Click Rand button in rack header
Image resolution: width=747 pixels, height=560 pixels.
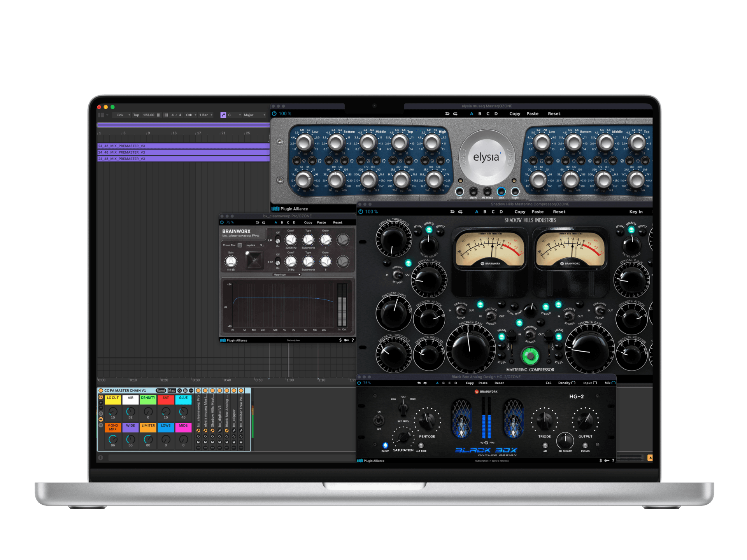pyautogui.click(x=161, y=390)
